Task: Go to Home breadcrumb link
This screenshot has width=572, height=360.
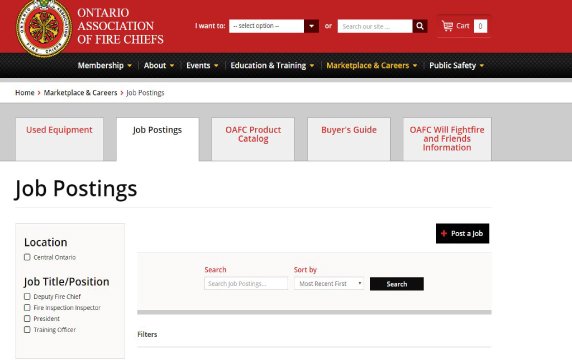Action: tap(24, 93)
